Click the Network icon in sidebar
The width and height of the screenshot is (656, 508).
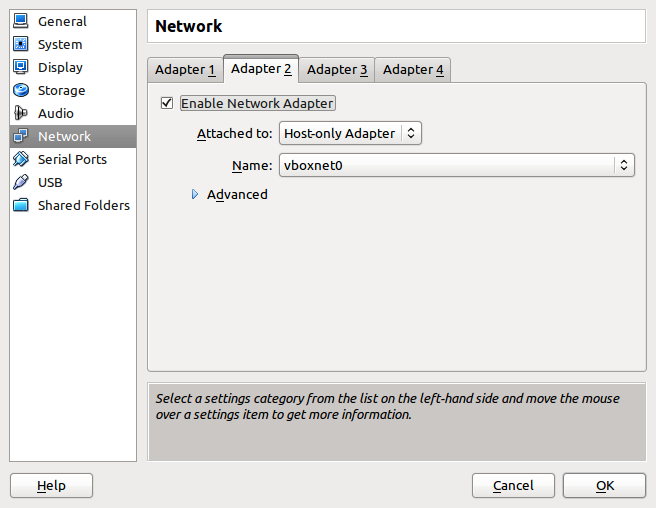point(21,136)
